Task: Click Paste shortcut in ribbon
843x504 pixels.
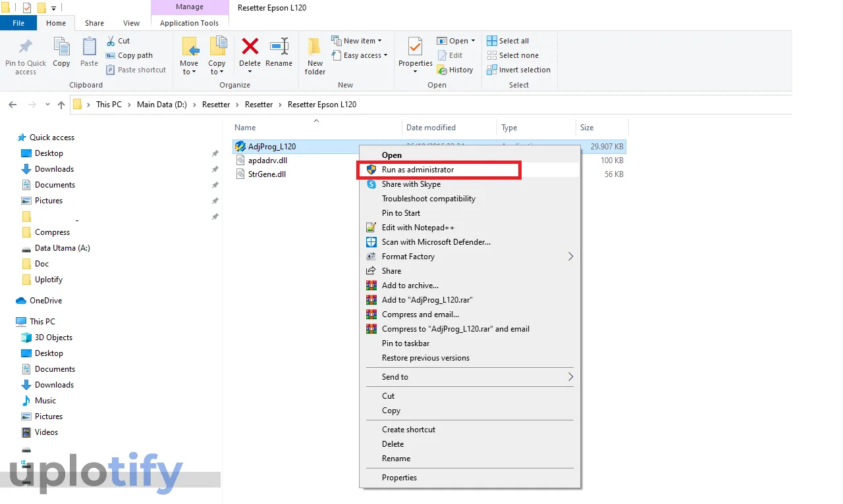Action: [136, 70]
